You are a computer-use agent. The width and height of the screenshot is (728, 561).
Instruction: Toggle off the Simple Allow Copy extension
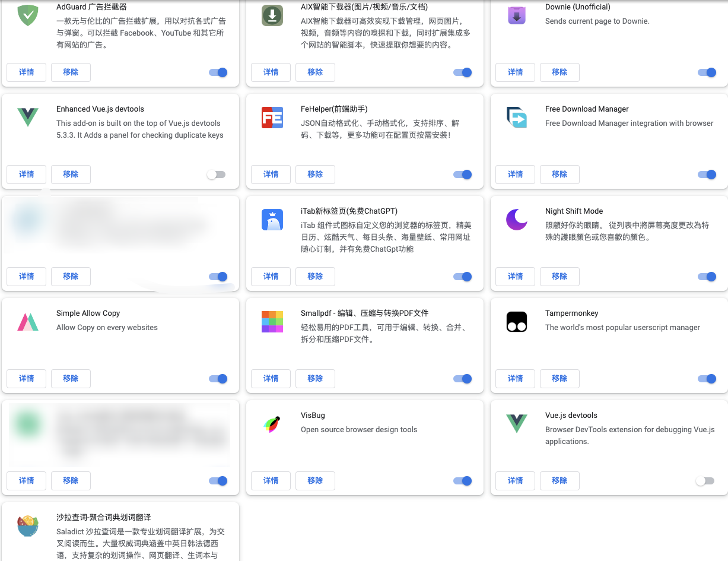coord(218,379)
